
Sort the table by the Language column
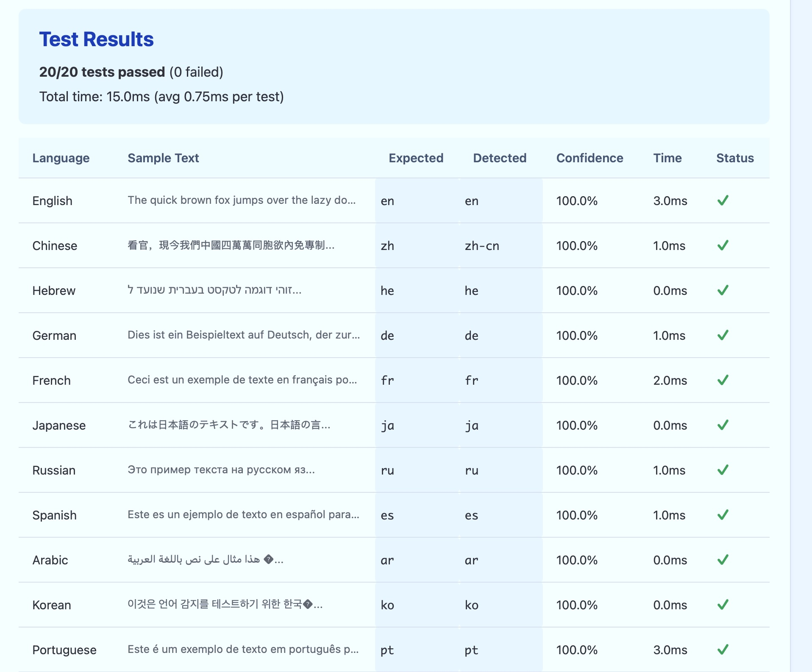[x=61, y=158]
